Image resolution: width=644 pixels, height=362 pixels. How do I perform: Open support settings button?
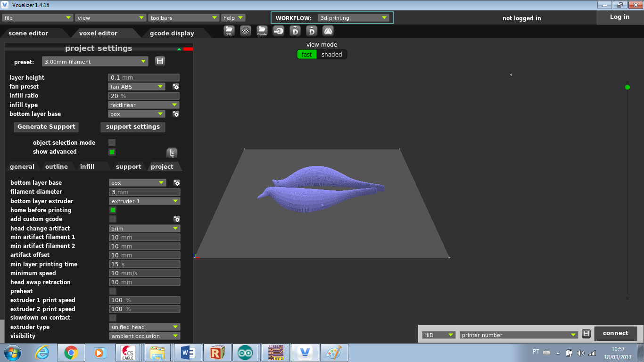pos(133,127)
